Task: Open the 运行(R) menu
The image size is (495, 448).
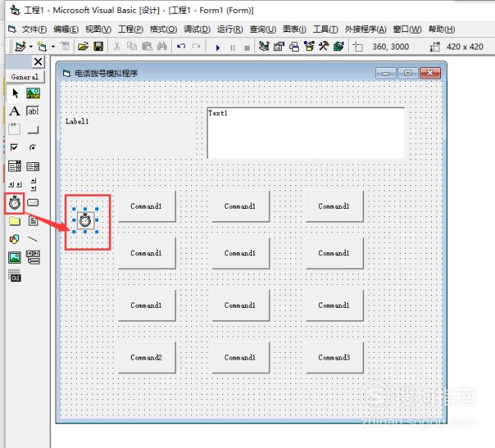Action: [x=230, y=30]
